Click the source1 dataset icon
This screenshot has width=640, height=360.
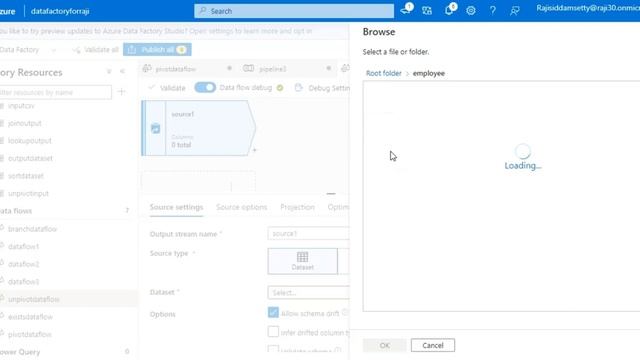tap(156, 129)
